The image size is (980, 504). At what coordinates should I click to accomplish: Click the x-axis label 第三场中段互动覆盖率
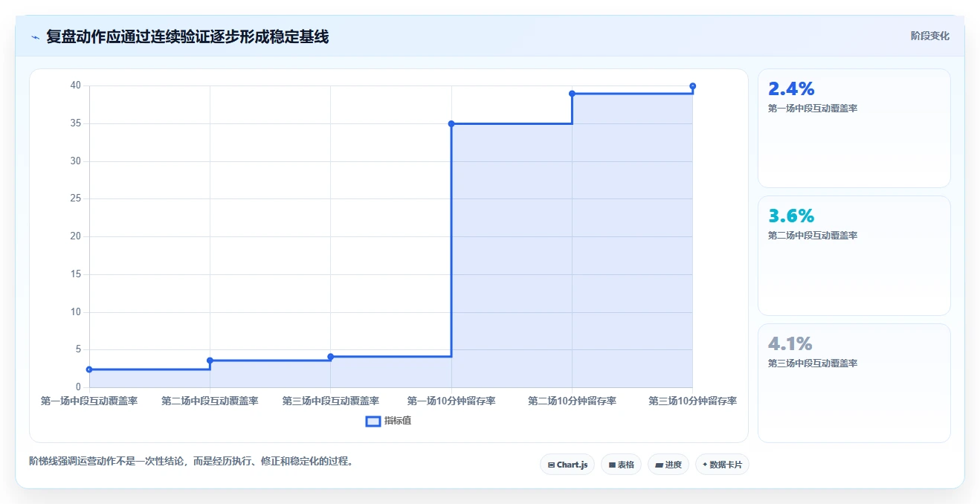(331, 401)
